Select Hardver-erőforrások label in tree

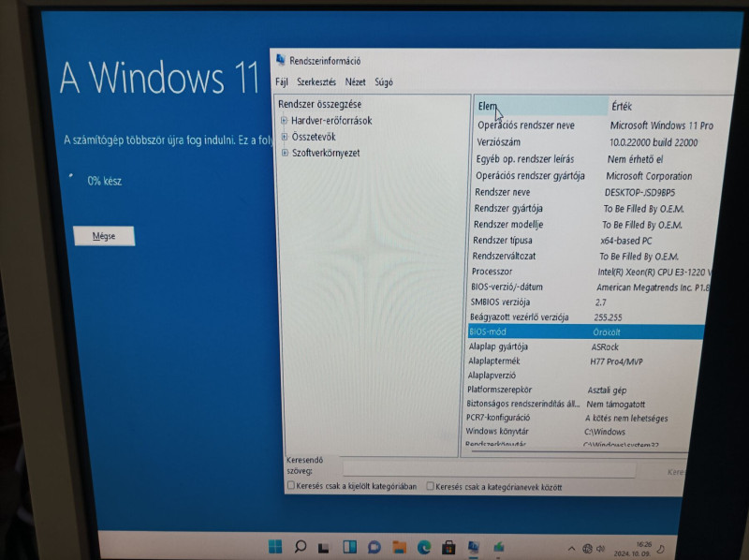click(331, 121)
